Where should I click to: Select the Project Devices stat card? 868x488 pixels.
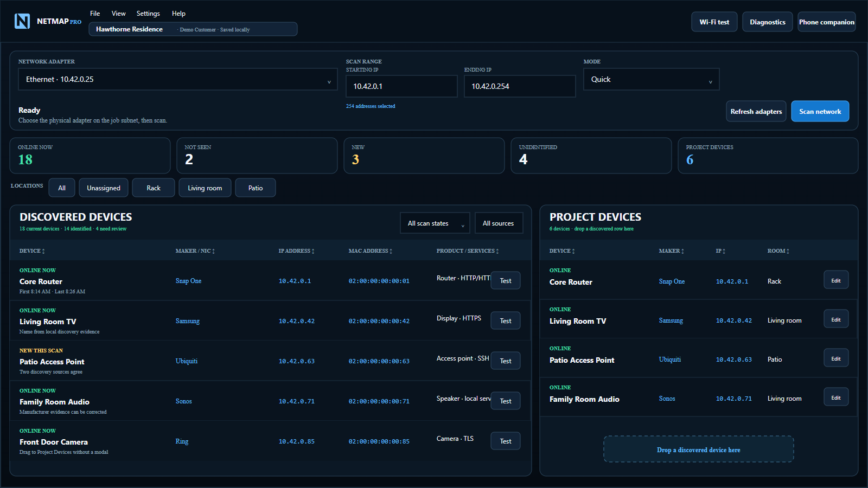[x=768, y=156]
